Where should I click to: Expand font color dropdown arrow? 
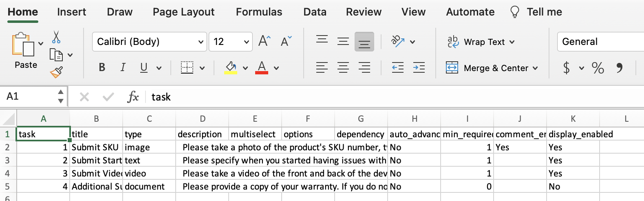point(276,68)
